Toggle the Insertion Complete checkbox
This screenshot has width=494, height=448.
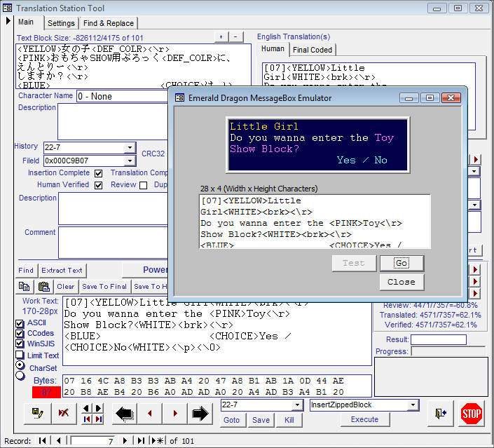point(98,173)
